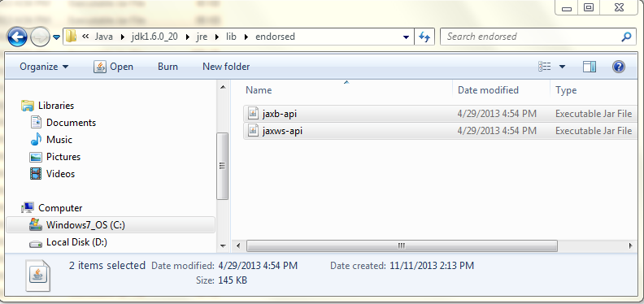This screenshot has height=304, width=644.
Task: Select the folder icon in address bar
Action: click(x=71, y=36)
